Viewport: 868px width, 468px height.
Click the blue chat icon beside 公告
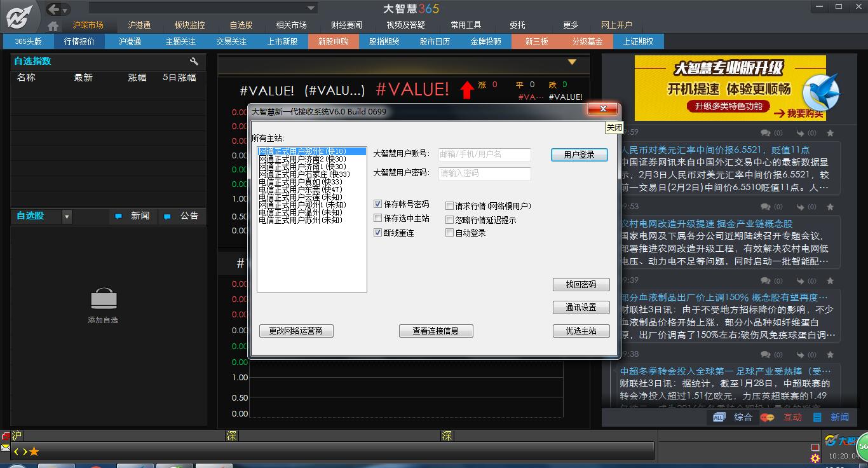[x=167, y=217]
